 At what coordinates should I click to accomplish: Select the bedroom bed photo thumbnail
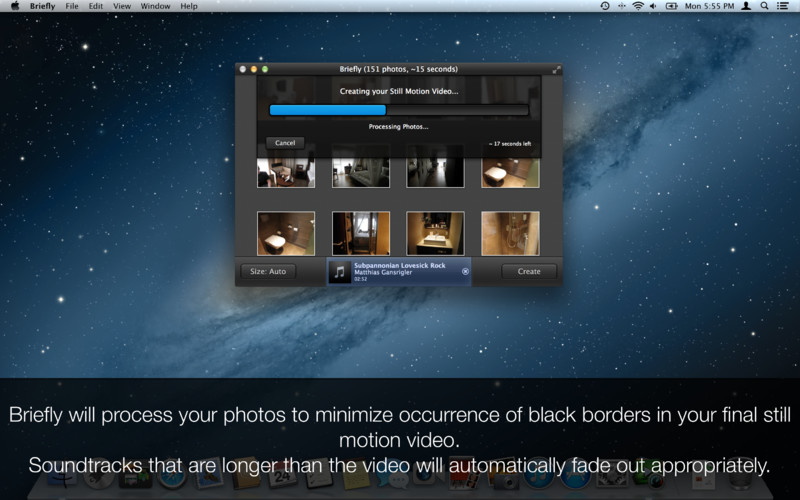[x=361, y=173]
